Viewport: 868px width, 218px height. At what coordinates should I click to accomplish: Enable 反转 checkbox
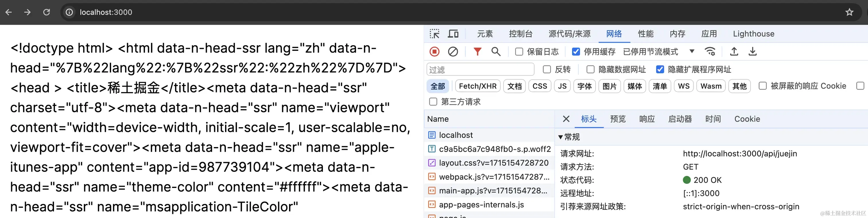pos(547,70)
